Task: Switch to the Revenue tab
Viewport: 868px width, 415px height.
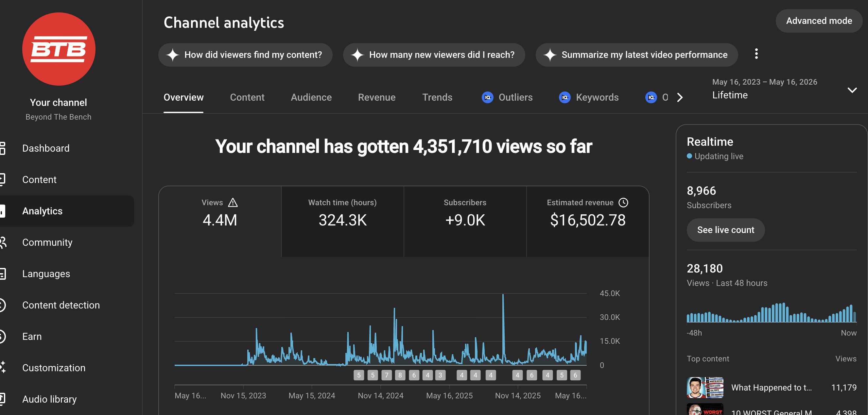Action: pyautogui.click(x=376, y=98)
